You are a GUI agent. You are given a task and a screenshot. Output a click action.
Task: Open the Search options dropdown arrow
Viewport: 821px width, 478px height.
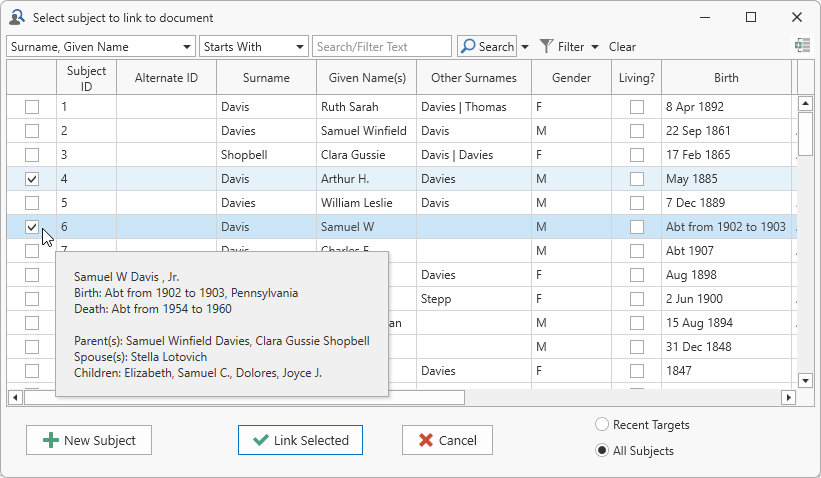point(525,47)
